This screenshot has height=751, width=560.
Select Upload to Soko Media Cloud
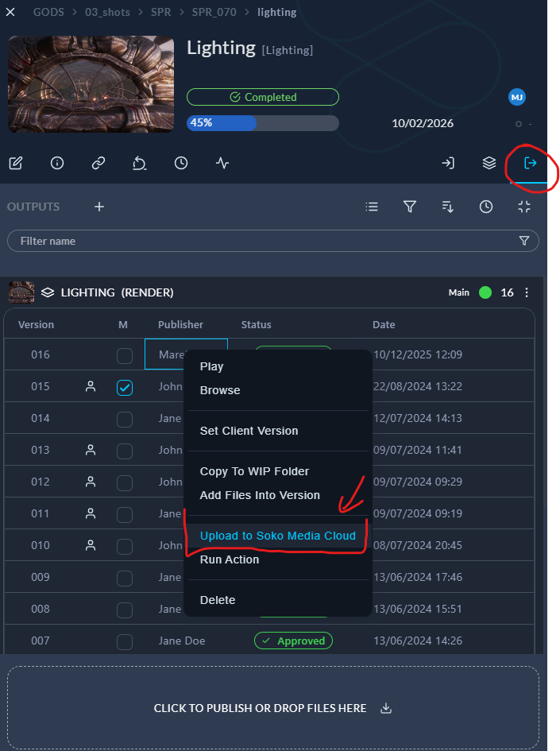[x=278, y=536]
